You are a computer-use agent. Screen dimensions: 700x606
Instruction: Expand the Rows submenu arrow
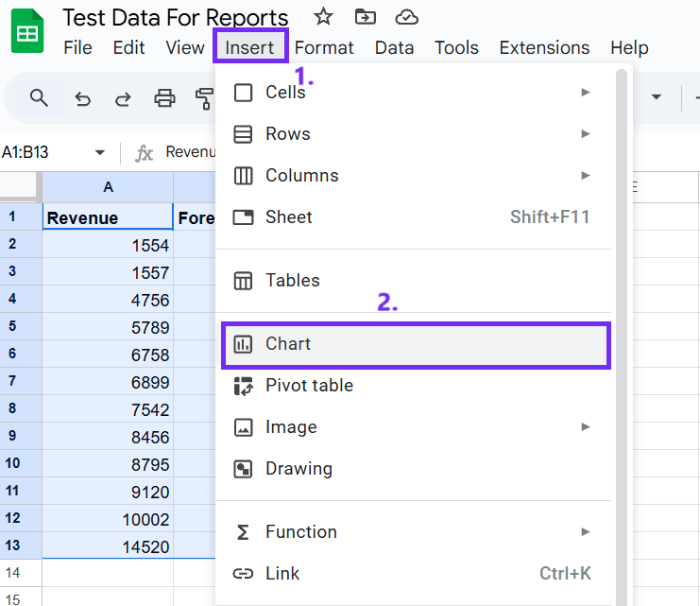586,134
